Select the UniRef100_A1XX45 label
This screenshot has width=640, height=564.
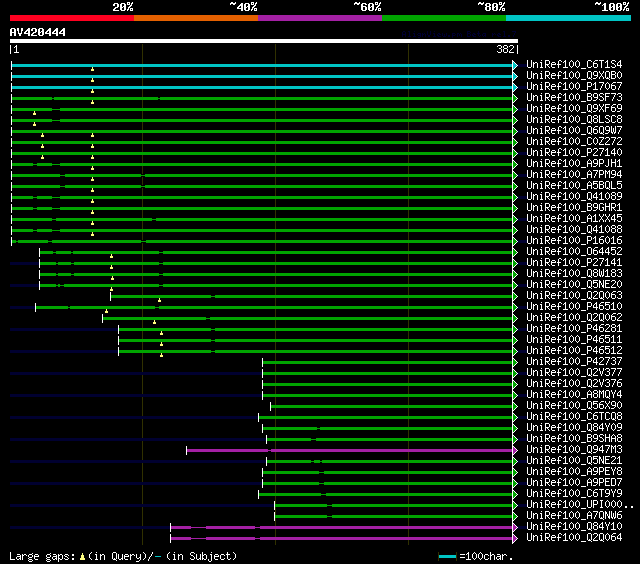click(574, 219)
